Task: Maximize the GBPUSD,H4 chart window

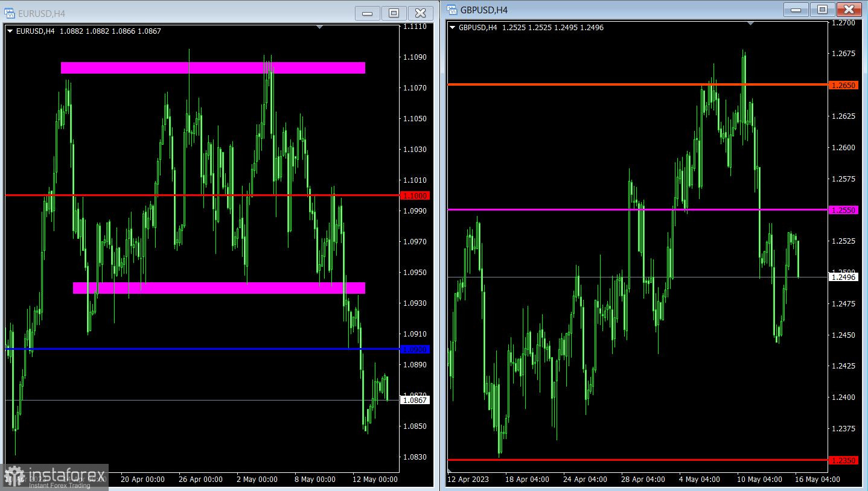Action: (822, 10)
